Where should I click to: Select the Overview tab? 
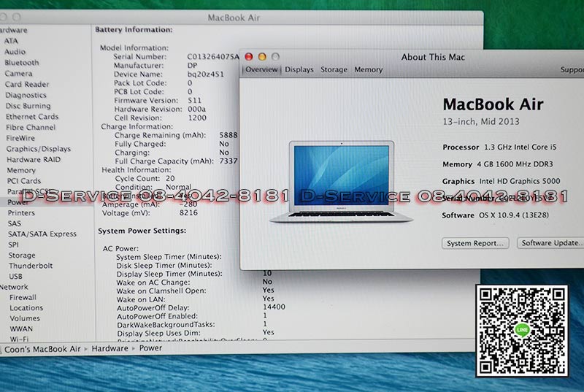click(261, 69)
